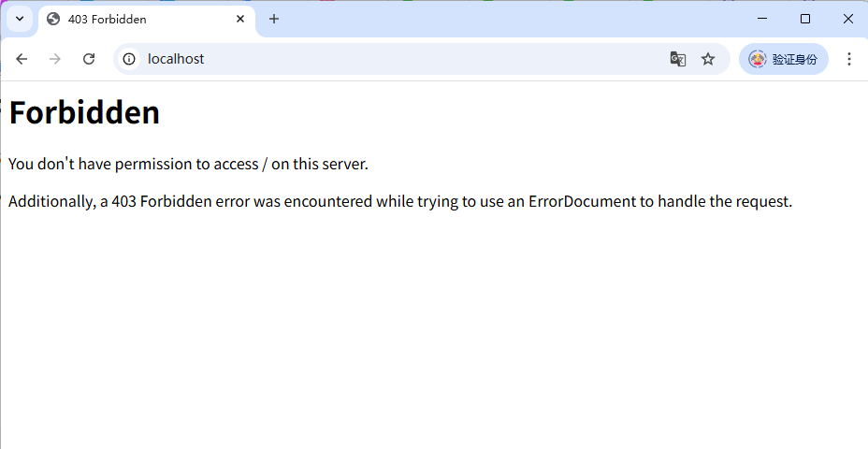
Task: Close the browser window
Action: click(847, 19)
